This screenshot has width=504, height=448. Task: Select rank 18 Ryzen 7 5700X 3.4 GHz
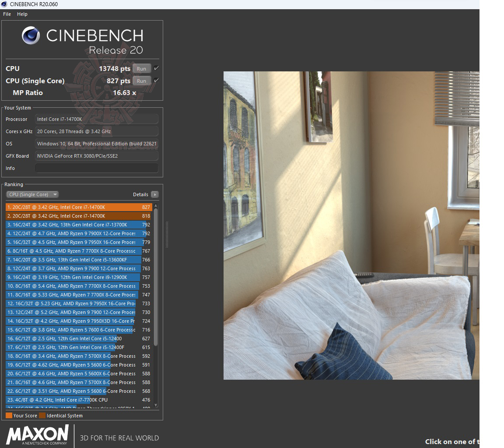coord(79,356)
